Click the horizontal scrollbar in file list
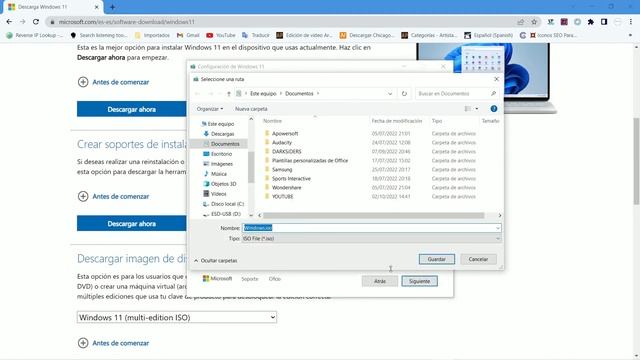Viewport: 640px width, 360px height. point(374,215)
